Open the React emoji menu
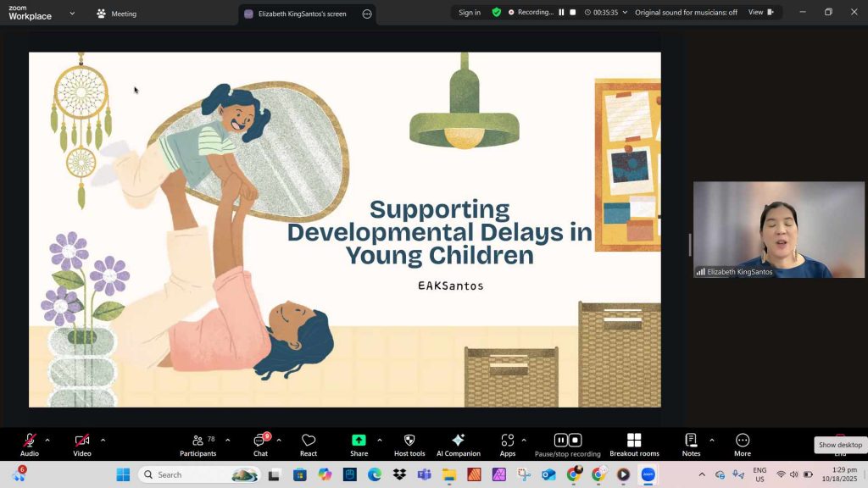This screenshot has height=488, width=868. 309,445
